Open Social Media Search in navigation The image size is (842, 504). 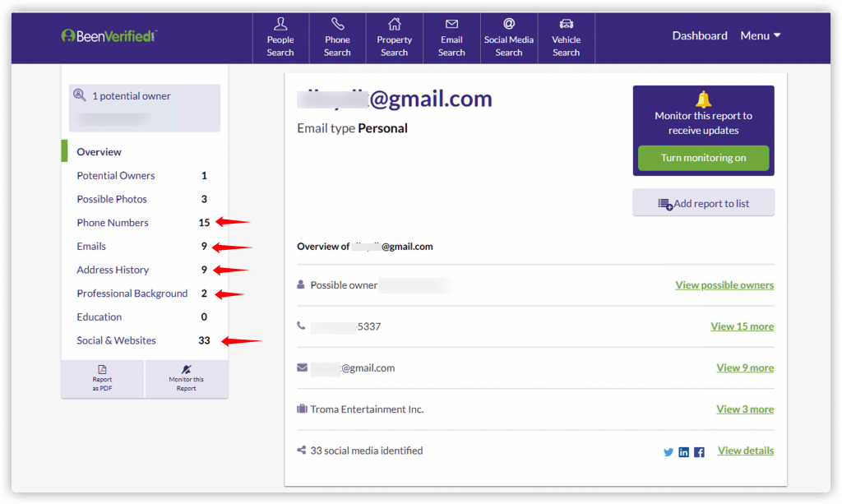509,38
